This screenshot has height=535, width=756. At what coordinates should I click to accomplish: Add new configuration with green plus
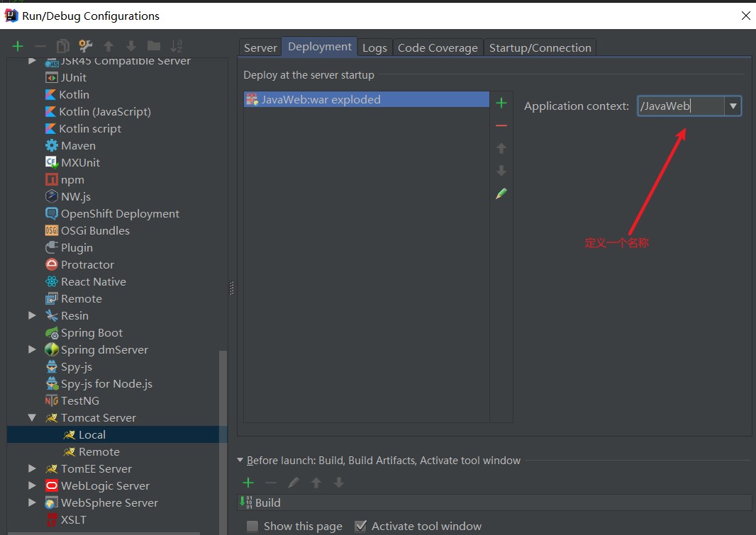(x=18, y=46)
